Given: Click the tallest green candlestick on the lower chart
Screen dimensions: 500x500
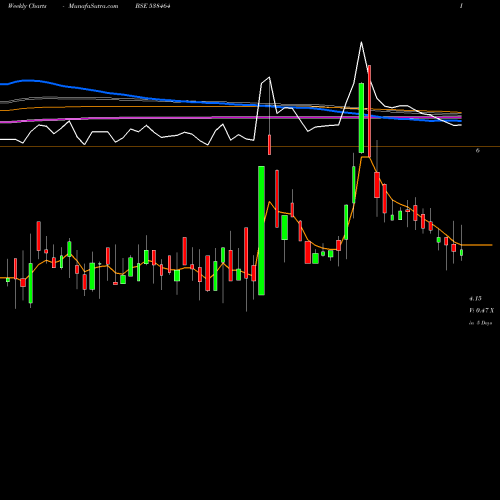Looking at the screenshot, I should (262, 230).
